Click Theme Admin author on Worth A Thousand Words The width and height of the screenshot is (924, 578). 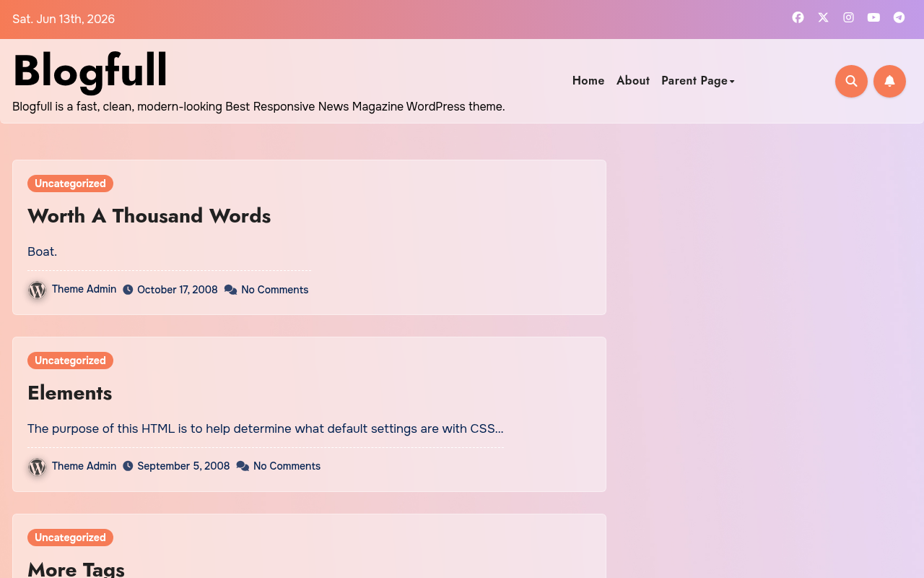click(x=84, y=289)
